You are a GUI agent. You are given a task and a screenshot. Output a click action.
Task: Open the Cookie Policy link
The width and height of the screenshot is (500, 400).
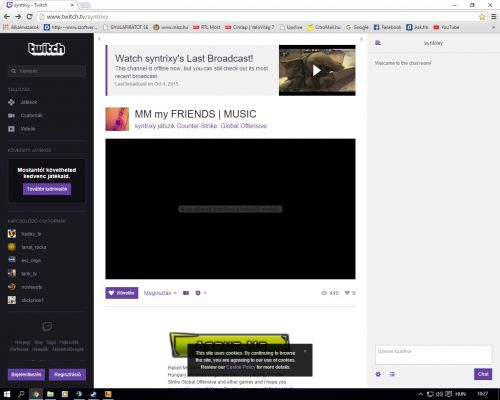coord(241,367)
